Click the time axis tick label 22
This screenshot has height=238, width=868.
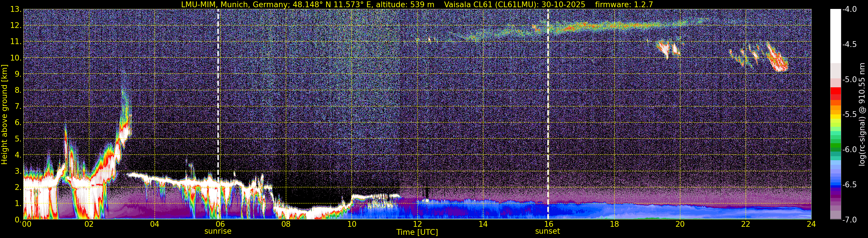point(746,224)
